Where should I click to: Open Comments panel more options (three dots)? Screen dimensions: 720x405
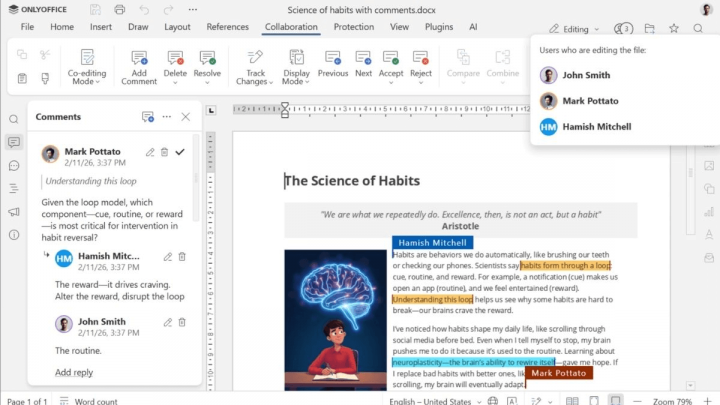click(x=167, y=117)
